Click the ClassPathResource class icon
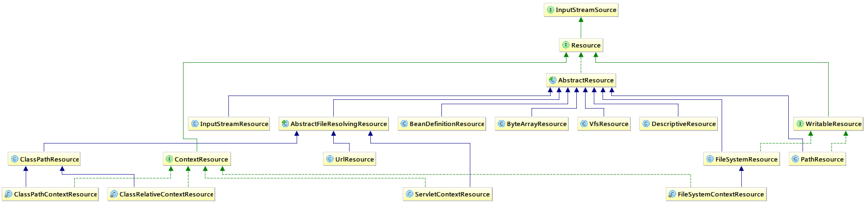868x209 pixels. (x=15, y=159)
